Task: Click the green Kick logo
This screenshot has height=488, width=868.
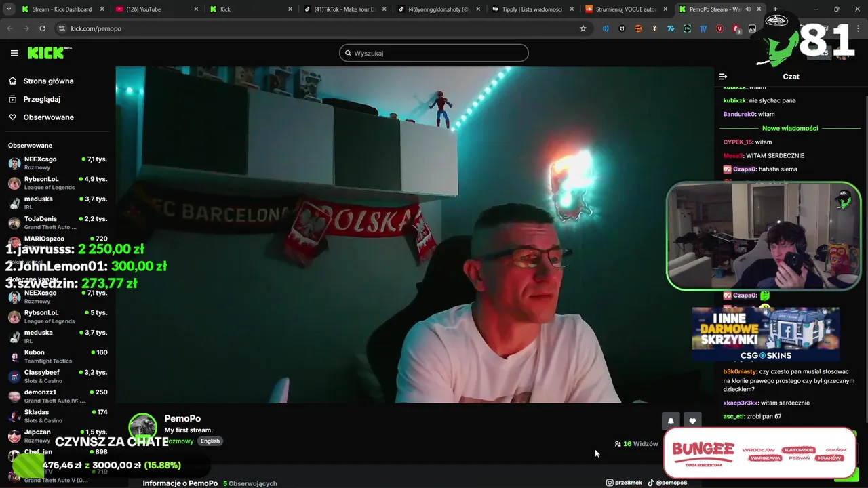Action: pos(50,53)
